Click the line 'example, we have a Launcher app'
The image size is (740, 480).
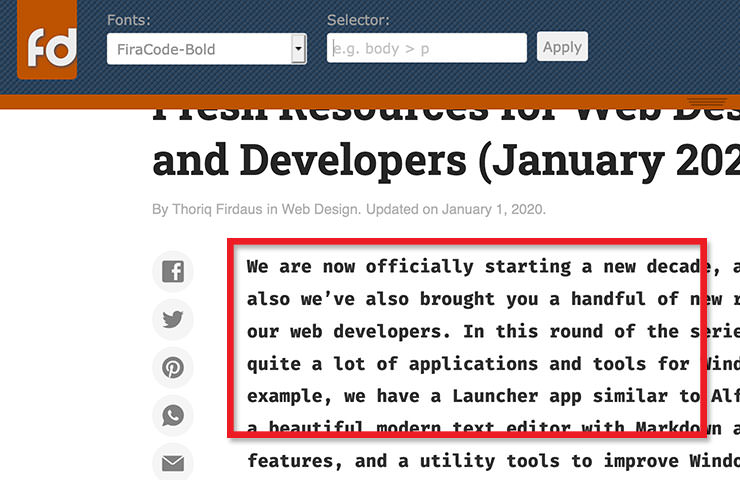click(x=493, y=396)
